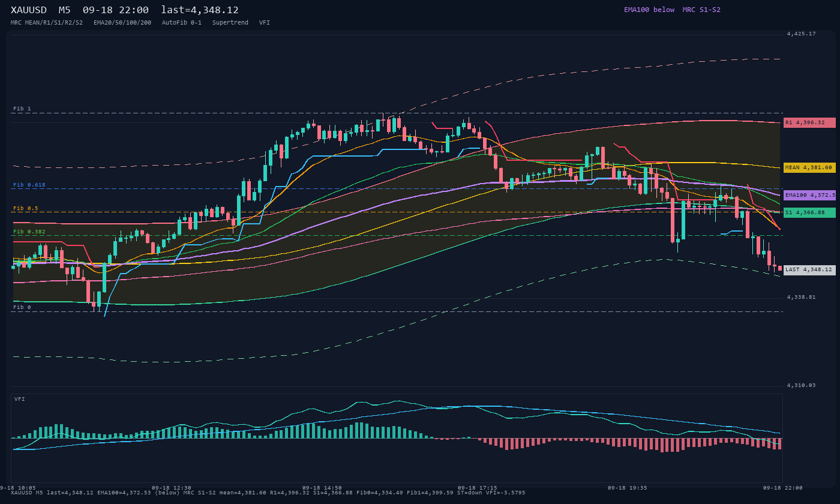Click the 4,425.17 axis price

802,34
